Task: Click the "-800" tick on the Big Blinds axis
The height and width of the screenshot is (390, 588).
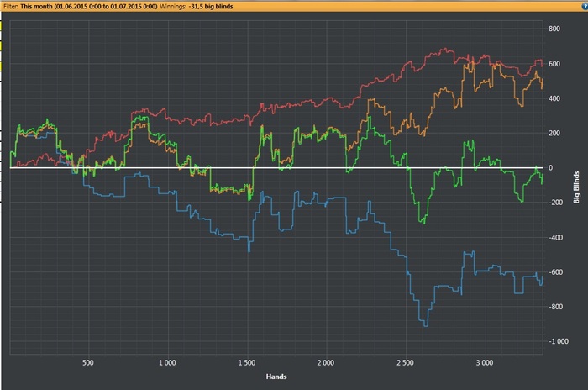Action: tap(556, 307)
